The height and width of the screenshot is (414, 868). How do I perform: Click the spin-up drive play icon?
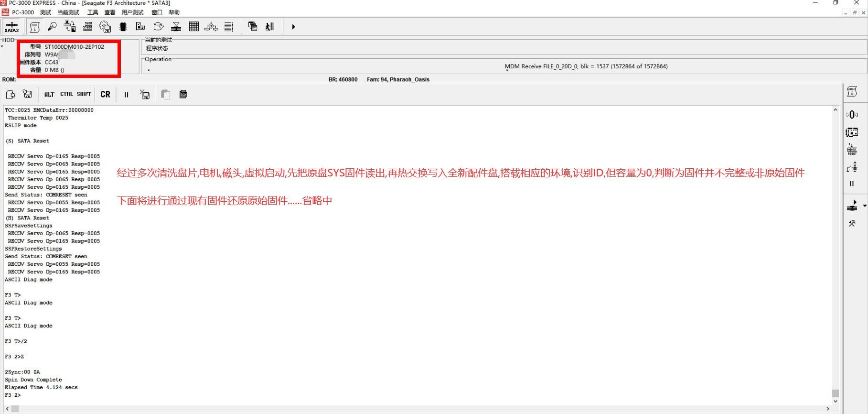[x=852, y=206]
